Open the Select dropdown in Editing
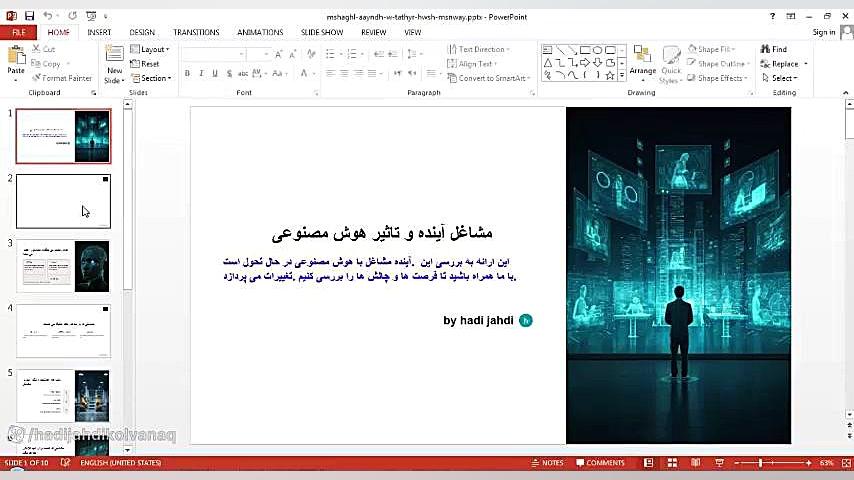The height and width of the screenshot is (480, 854). (x=779, y=78)
